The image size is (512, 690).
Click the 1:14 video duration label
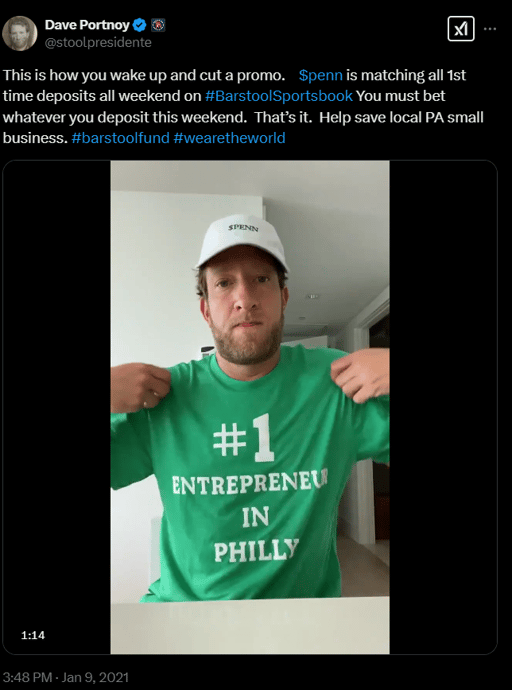[33, 635]
